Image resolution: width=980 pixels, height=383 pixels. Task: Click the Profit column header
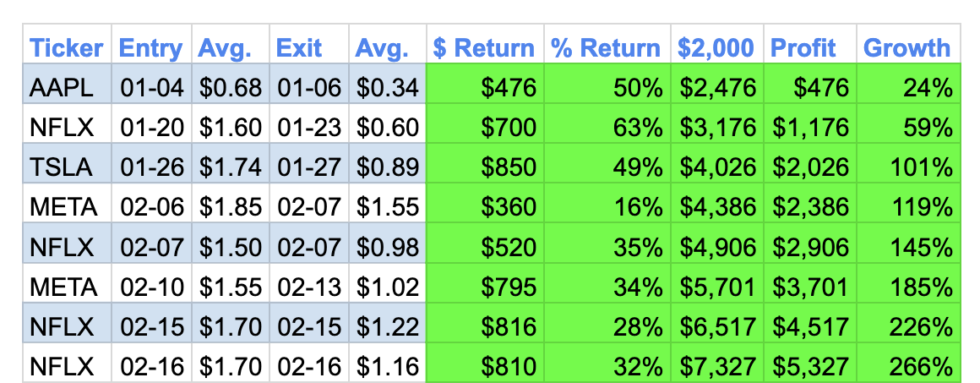803,47
